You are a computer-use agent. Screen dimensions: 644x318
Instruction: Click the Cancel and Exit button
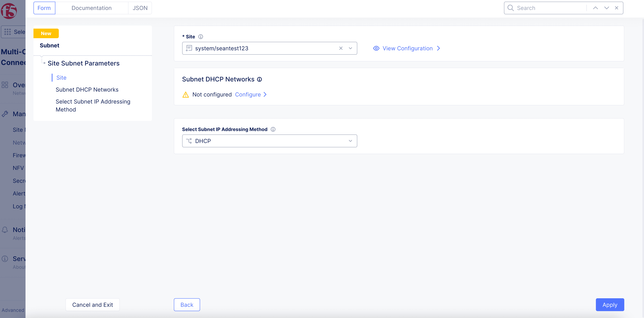92,304
